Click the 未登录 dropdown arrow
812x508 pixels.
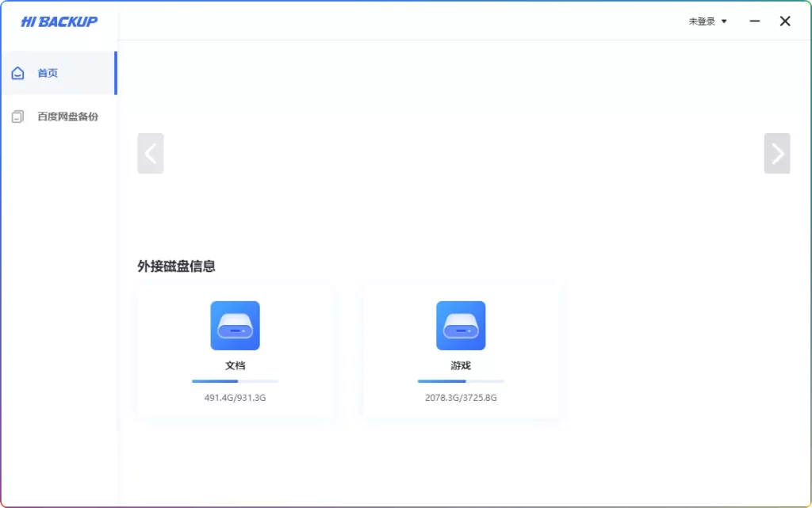724,21
